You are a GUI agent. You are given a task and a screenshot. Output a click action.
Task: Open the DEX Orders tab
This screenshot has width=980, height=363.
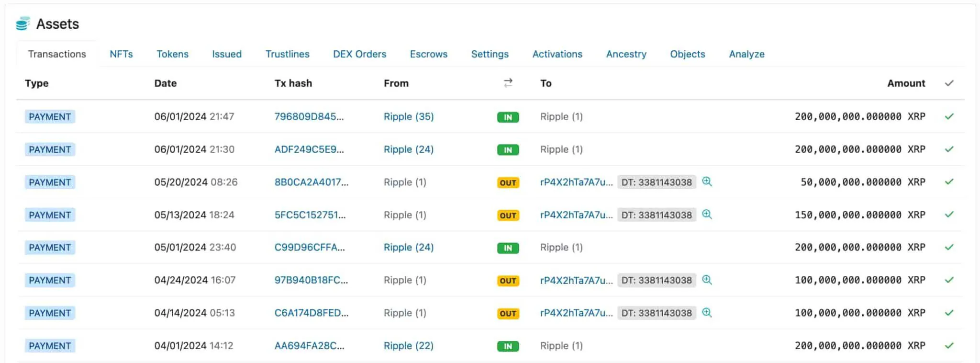[x=359, y=54]
